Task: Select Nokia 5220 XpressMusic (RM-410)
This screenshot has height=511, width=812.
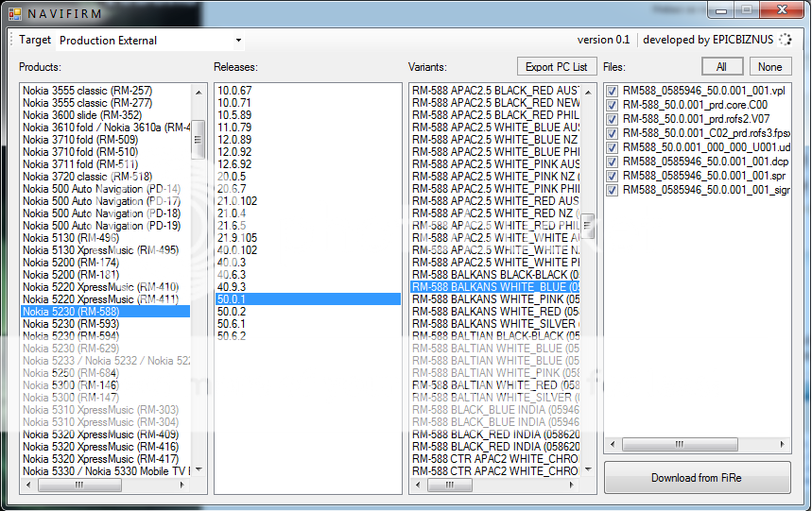Action: pos(105,287)
